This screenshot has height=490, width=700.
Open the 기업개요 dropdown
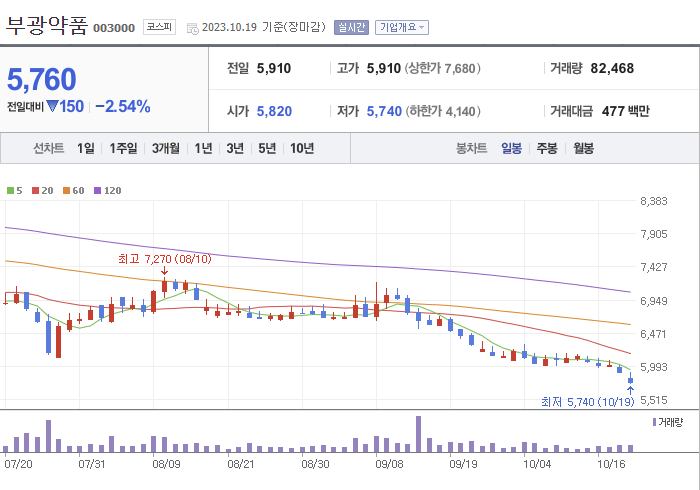[402, 27]
